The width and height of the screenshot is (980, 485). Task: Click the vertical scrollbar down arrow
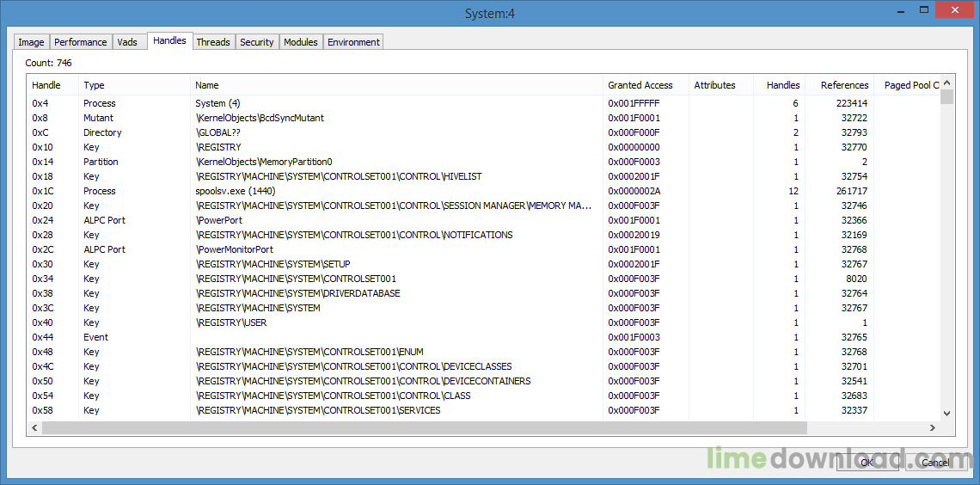coord(947,414)
